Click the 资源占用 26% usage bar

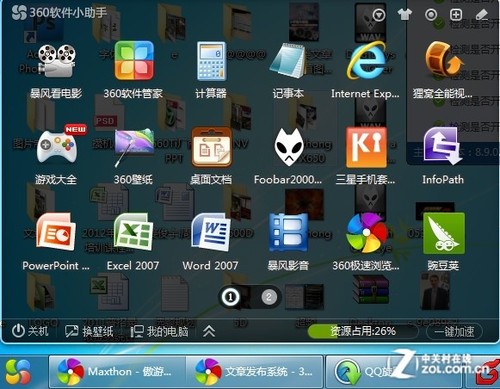pyautogui.click(x=363, y=331)
